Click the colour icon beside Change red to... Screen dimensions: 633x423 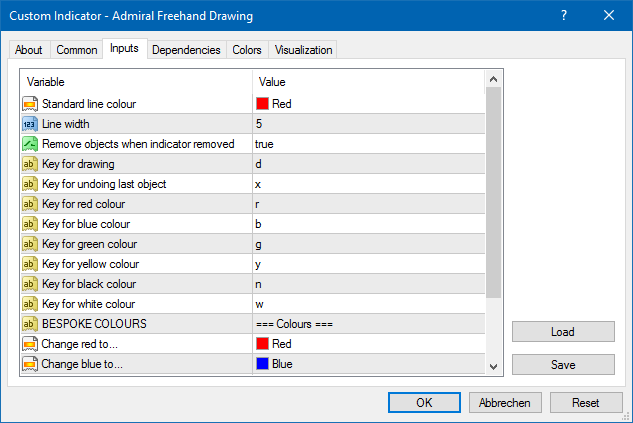[x=30, y=344]
